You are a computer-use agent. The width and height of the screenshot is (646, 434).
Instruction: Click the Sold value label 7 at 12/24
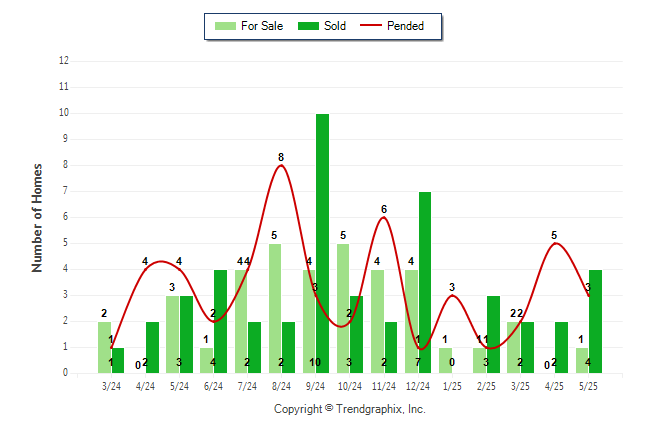[x=418, y=362]
